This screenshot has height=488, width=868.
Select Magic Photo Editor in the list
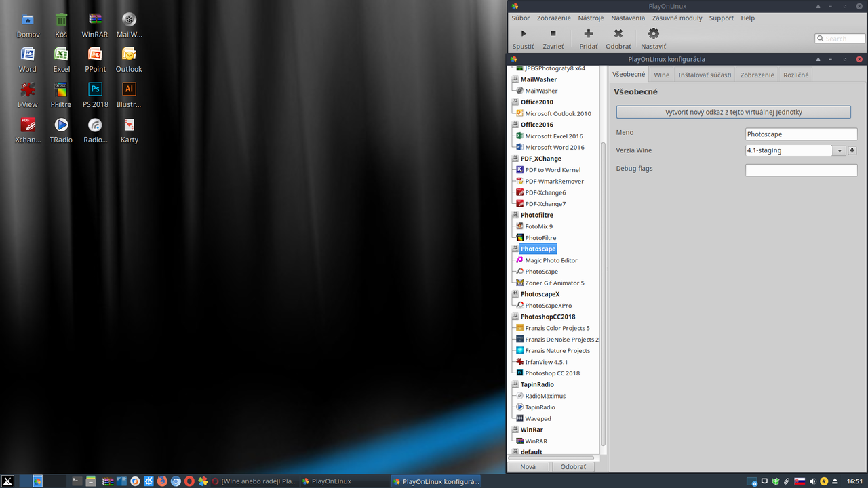pos(551,260)
